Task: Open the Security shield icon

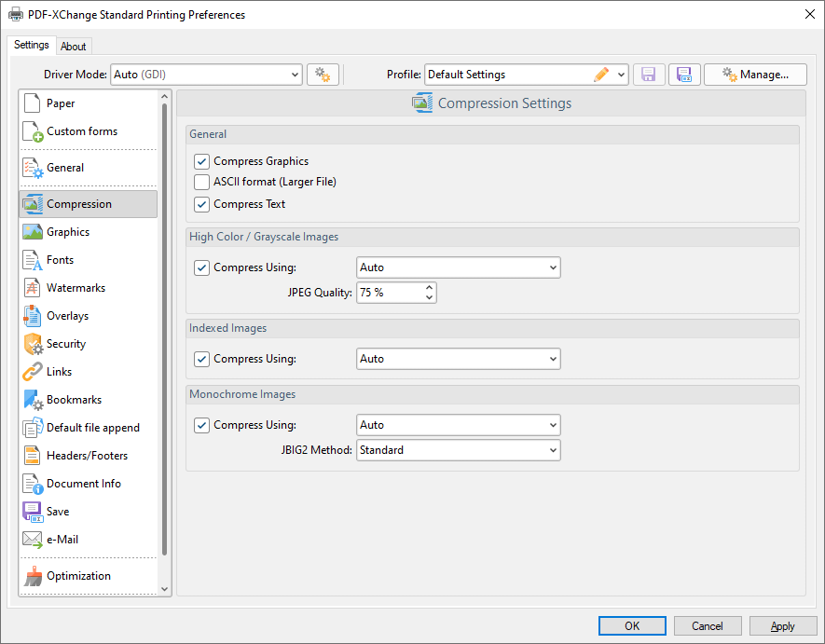Action: point(34,344)
